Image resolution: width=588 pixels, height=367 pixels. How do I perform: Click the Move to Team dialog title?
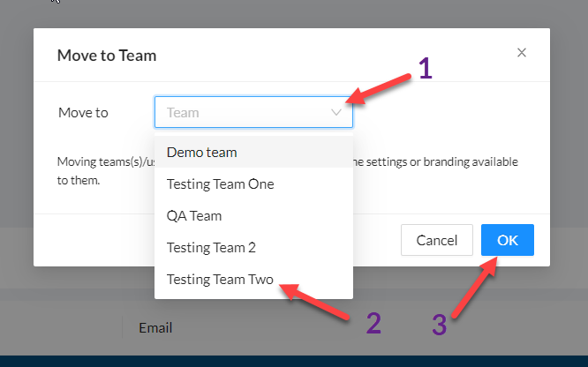point(107,56)
